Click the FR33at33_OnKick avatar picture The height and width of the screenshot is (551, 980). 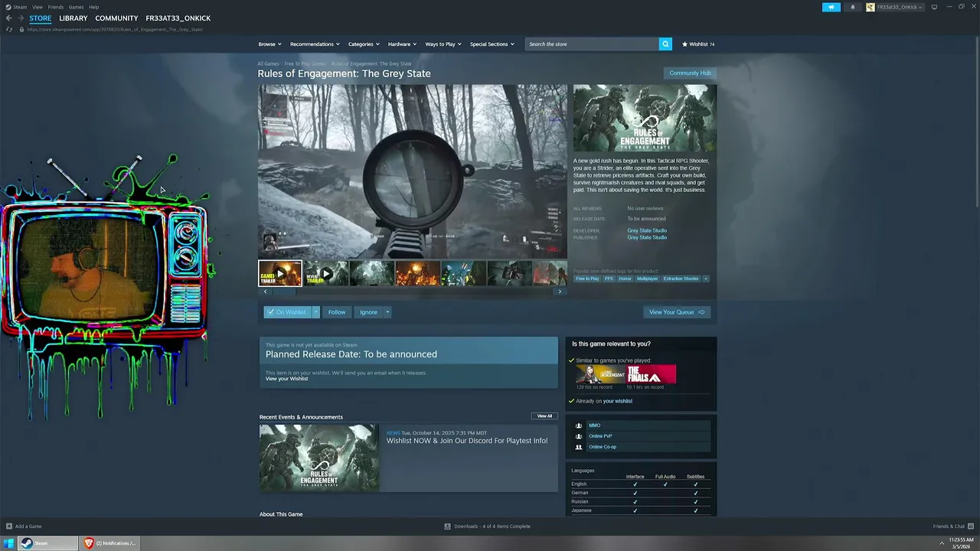click(x=871, y=7)
